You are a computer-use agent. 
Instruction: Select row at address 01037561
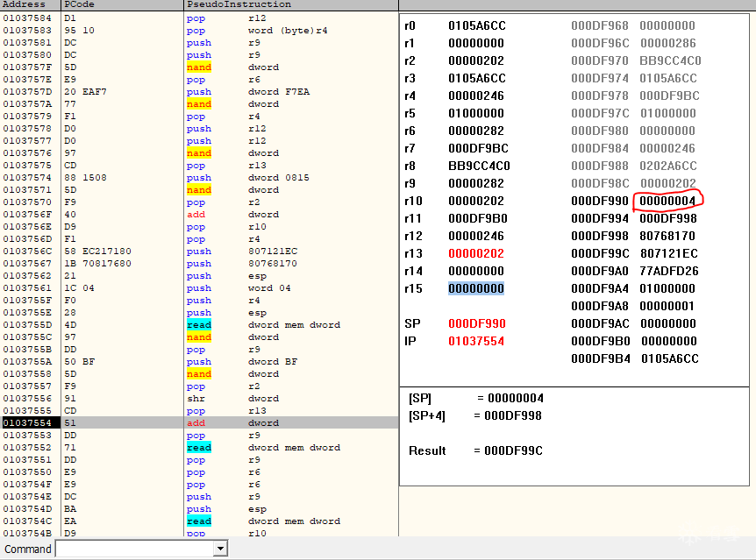tap(199, 287)
